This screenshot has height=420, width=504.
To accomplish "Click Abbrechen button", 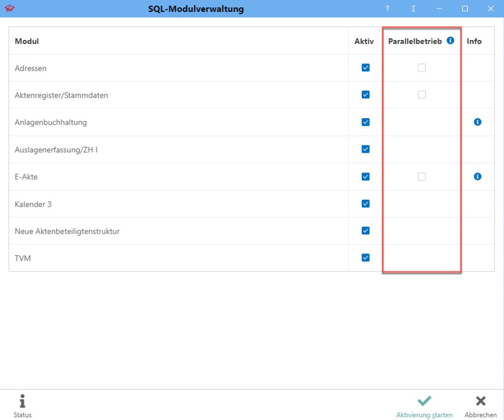I will pyautogui.click(x=480, y=406).
